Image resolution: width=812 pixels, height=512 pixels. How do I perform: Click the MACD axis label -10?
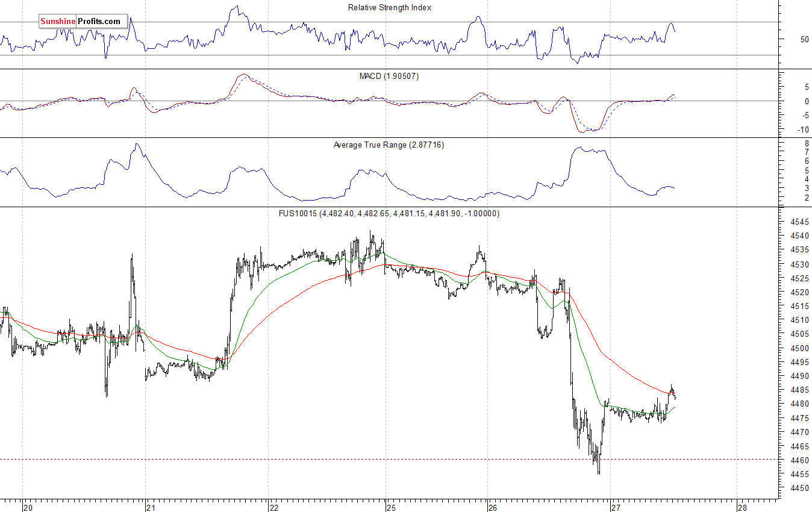[802, 130]
